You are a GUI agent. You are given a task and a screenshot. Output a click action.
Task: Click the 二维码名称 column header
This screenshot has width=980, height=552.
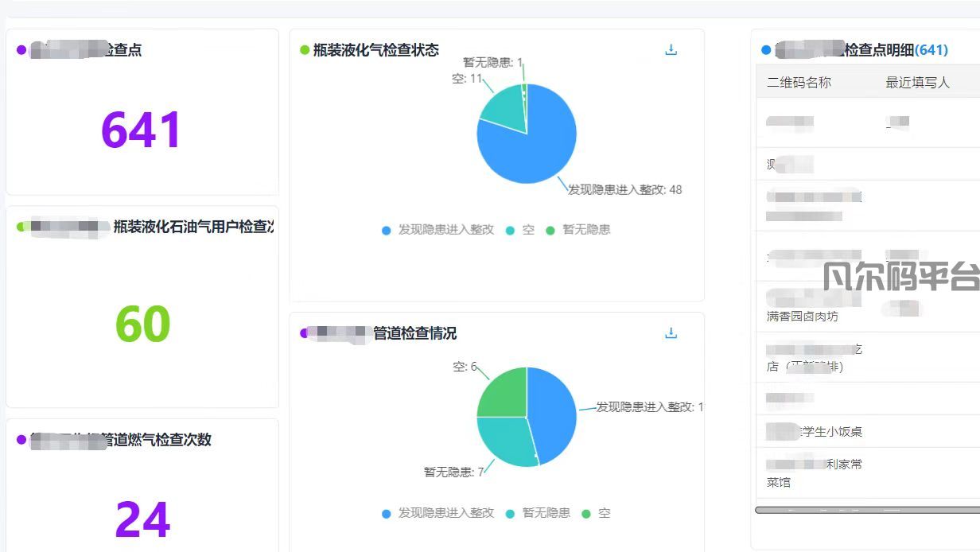tap(799, 83)
